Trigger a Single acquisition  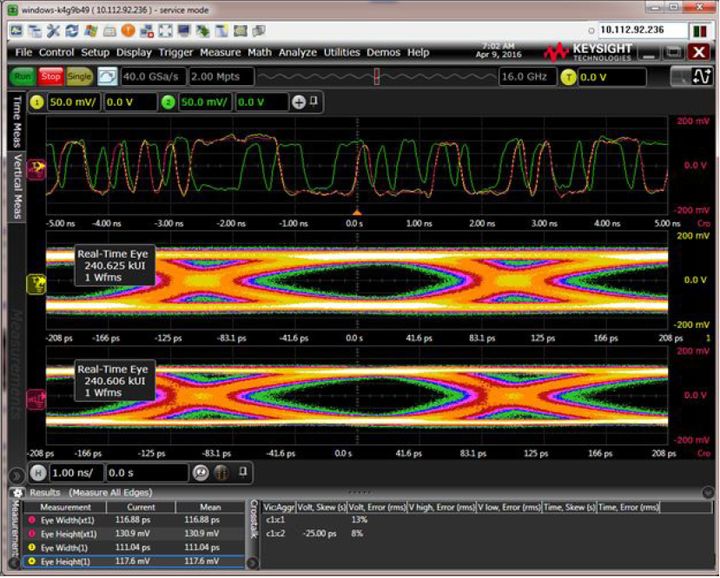[x=80, y=76]
